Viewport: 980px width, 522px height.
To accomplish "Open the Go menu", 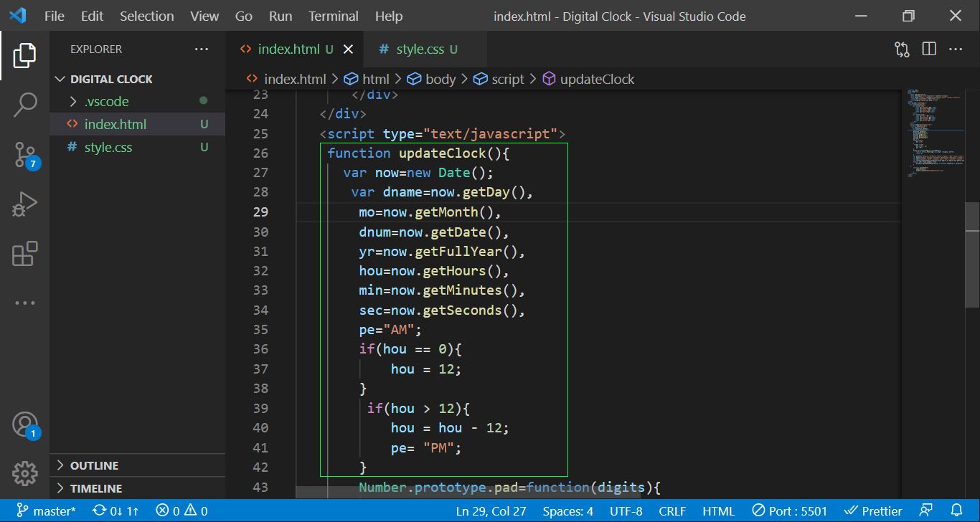I will click(x=244, y=16).
